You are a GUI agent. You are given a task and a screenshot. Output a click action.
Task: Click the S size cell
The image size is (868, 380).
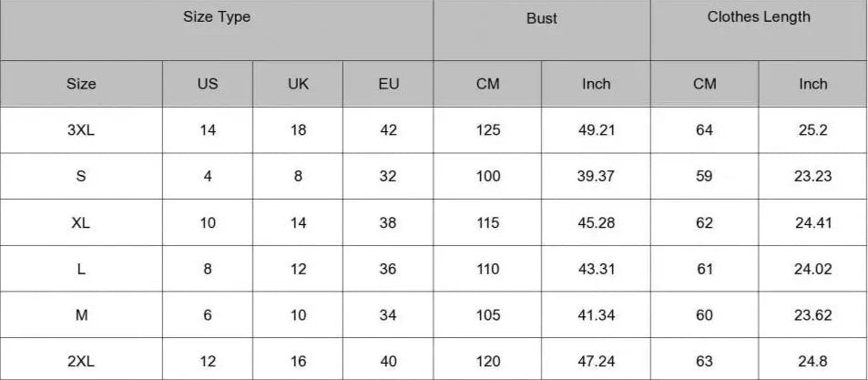coord(81,177)
